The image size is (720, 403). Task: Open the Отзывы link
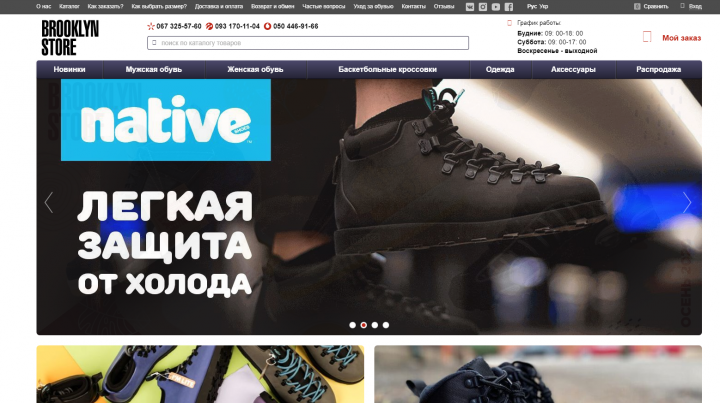(x=444, y=6)
